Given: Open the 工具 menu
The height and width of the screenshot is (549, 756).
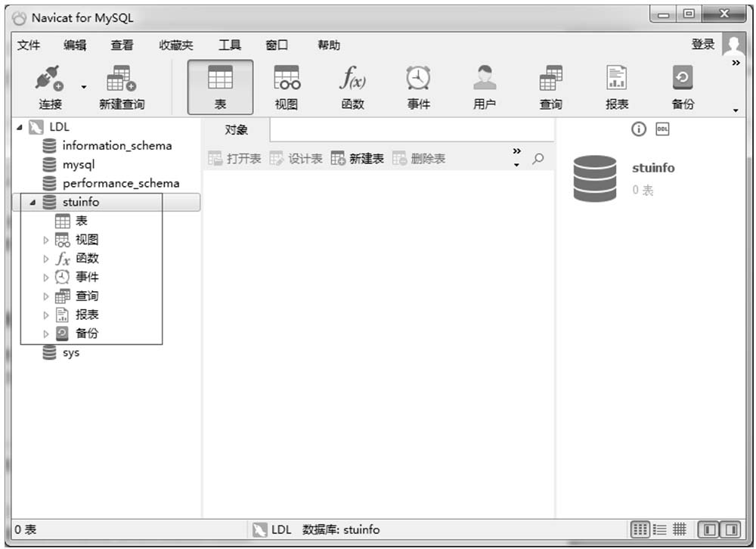Looking at the screenshot, I should click(x=230, y=45).
